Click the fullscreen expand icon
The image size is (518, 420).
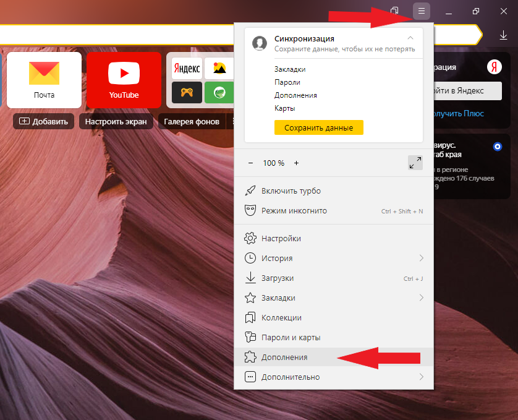tap(415, 163)
